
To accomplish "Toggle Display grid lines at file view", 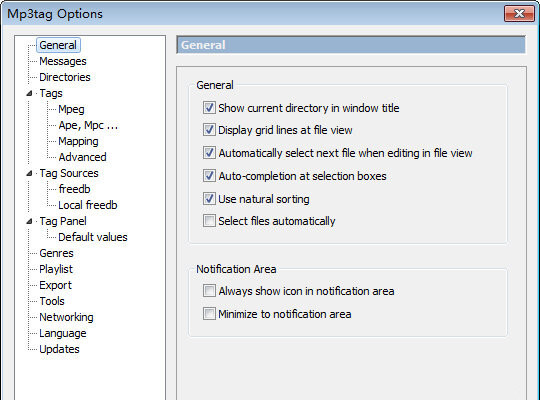I will coord(209,130).
